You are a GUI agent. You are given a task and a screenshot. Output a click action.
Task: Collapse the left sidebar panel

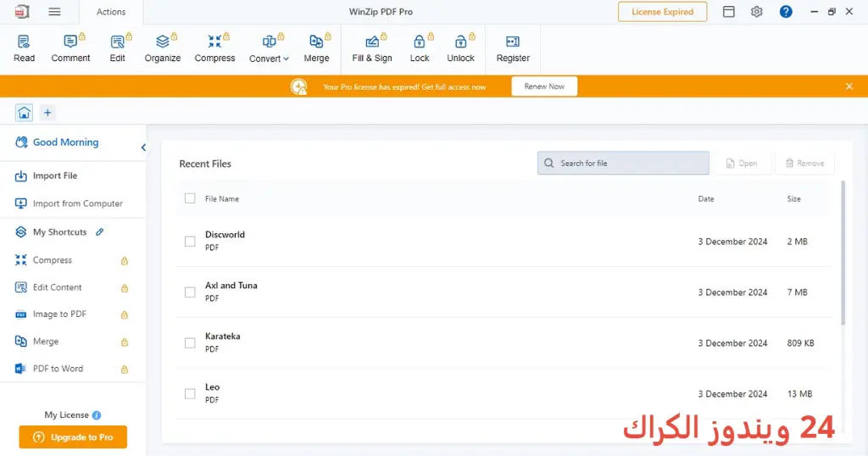tap(143, 147)
